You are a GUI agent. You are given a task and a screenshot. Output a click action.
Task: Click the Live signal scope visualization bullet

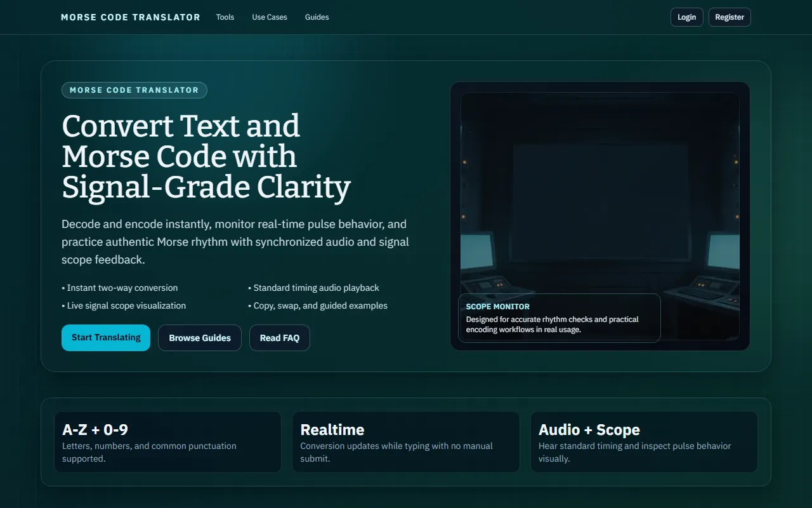[124, 305]
